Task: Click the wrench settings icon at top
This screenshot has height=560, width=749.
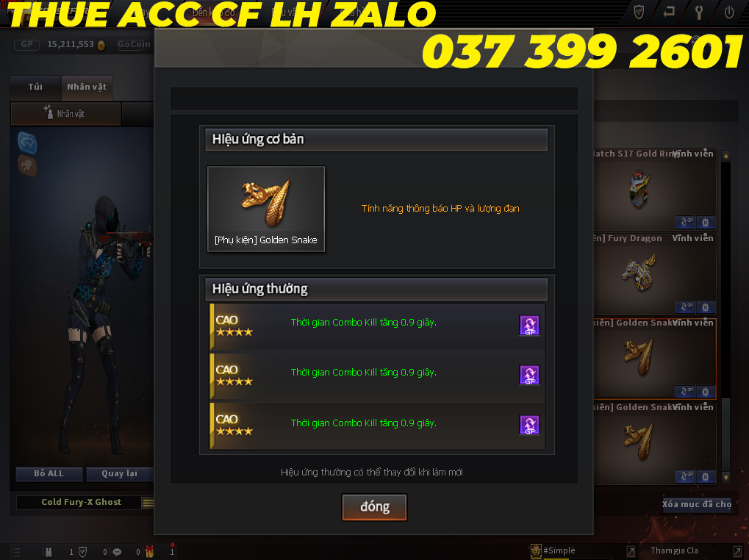Action: coord(699,12)
